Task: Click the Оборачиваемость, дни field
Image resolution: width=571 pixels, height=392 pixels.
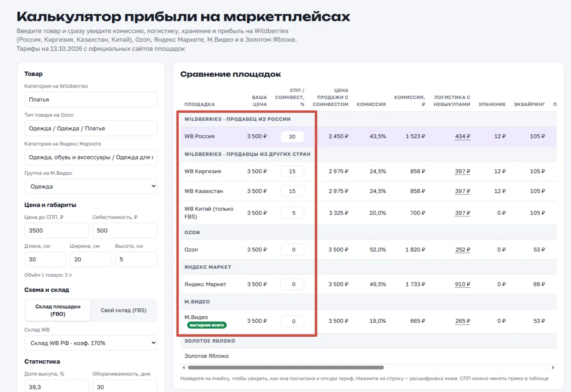Action: pyautogui.click(x=125, y=387)
